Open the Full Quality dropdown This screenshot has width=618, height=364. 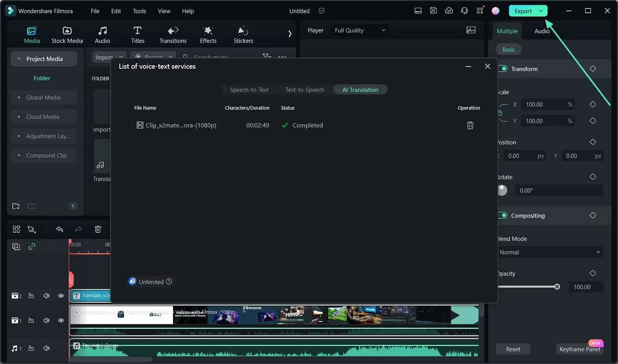360,30
